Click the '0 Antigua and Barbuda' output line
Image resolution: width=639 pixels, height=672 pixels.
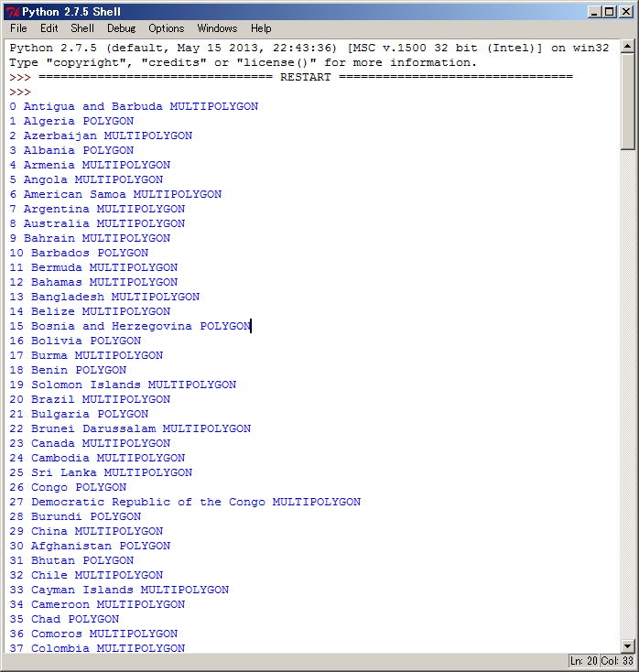point(134,106)
